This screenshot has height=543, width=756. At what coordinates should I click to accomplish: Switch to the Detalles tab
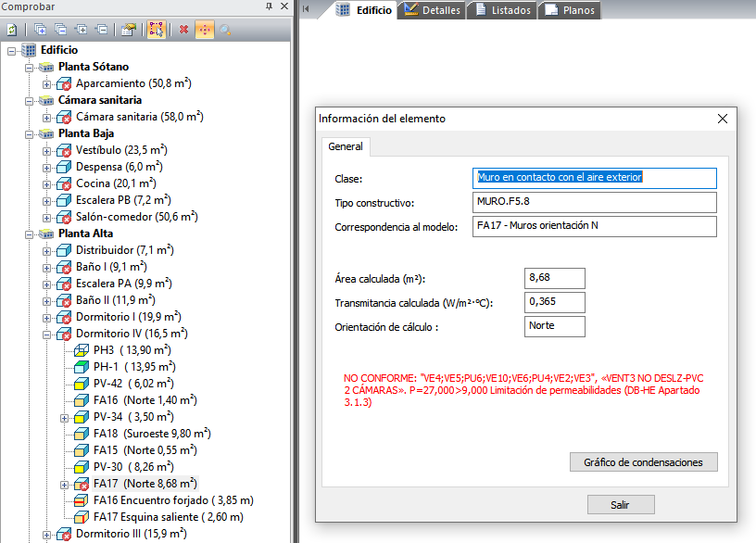pyautogui.click(x=433, y=10)
